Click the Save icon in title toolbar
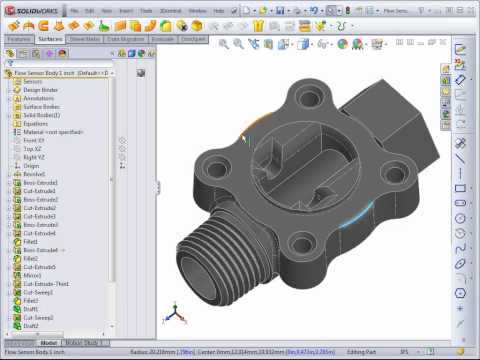The width and height of the screenshot is (480, 360). click(280, 11)
